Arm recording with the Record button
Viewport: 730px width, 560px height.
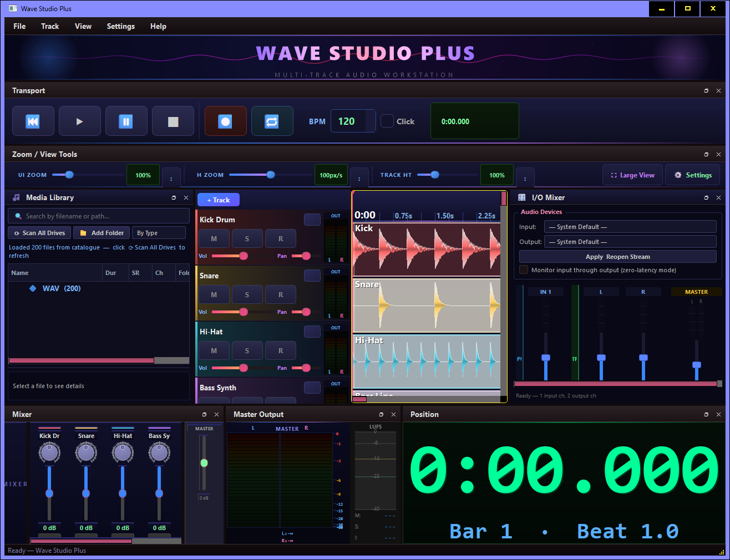(x=225, y=121)
